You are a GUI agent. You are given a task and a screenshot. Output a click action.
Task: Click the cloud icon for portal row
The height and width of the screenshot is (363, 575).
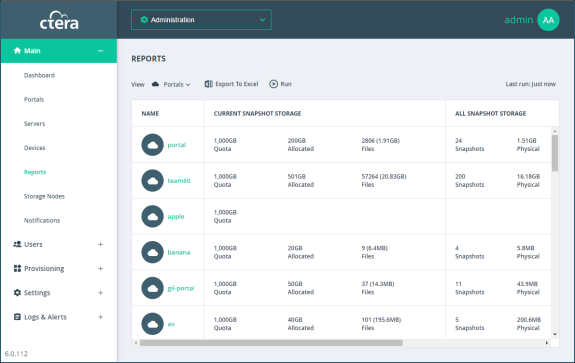point(153,145)
